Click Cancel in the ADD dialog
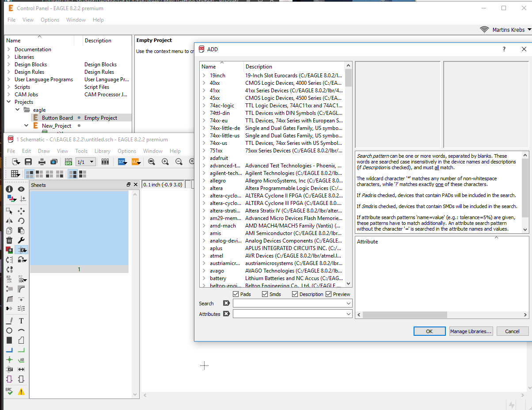The width and height of the screenshot is (532, 410). point(513,331)
